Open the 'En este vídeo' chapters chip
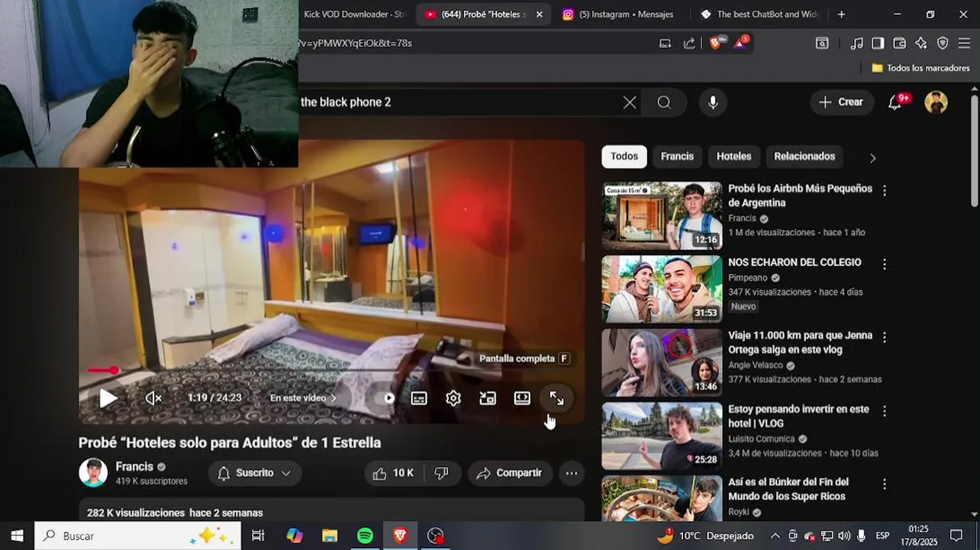This screenshot has width=980, height=550. (303, 398)
